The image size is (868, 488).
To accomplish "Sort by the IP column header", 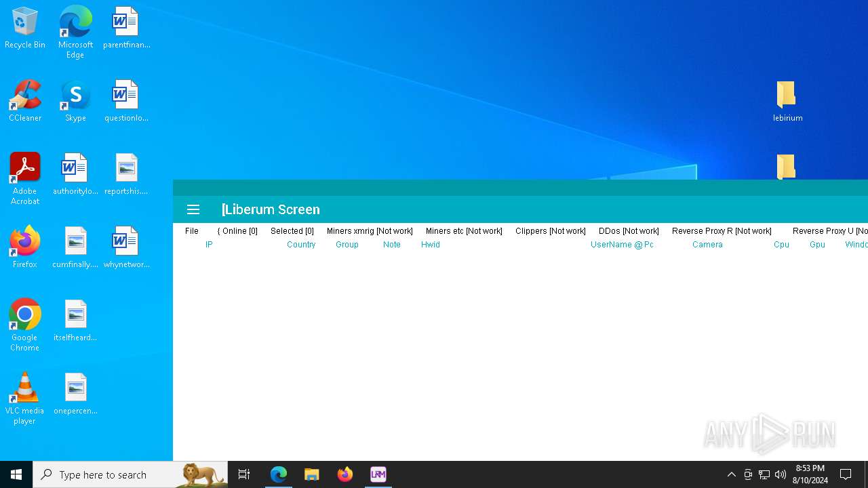I will [209, 245].
